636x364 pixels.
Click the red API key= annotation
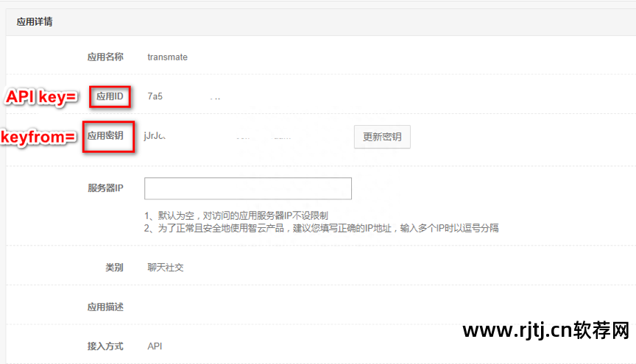pos(41,97)
